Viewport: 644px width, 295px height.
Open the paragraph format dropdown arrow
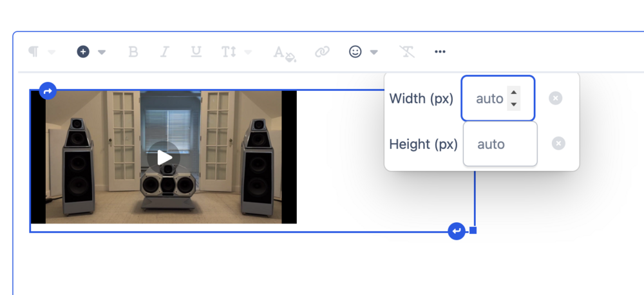tap(52, 52)
